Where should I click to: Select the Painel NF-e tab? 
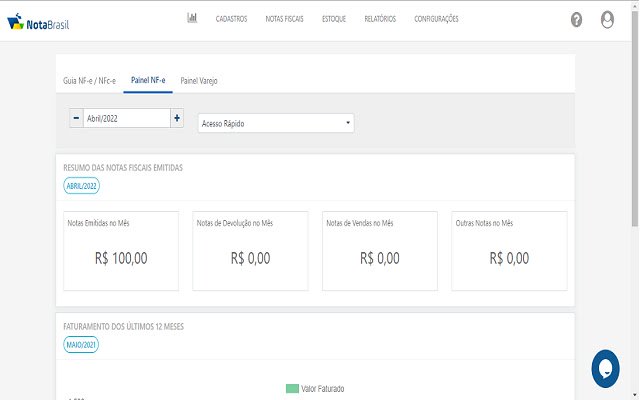coord(148,80)
